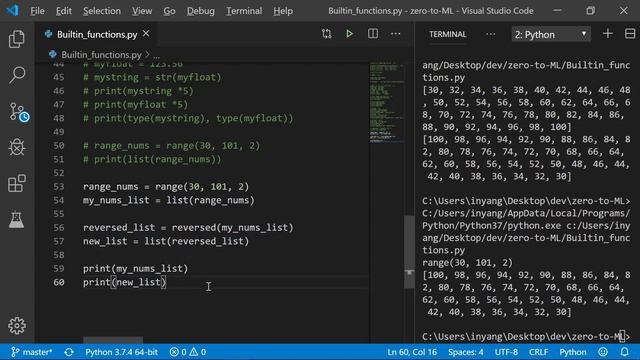Click the errors count in status bar
Screen dimensions: 640x360
178,352
